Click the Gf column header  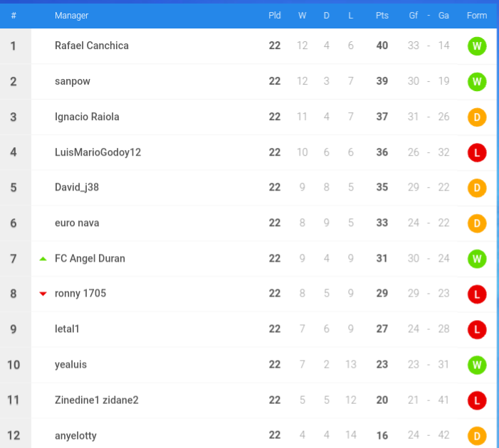tap(413, 15)
